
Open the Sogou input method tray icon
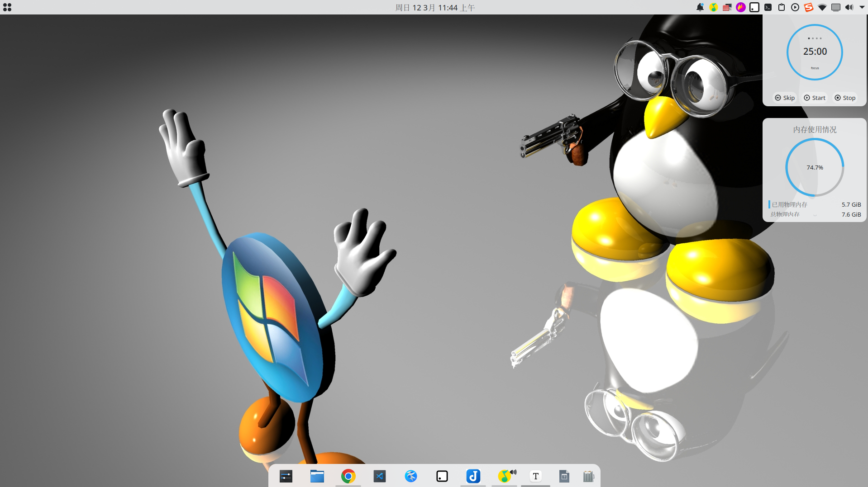809,7
